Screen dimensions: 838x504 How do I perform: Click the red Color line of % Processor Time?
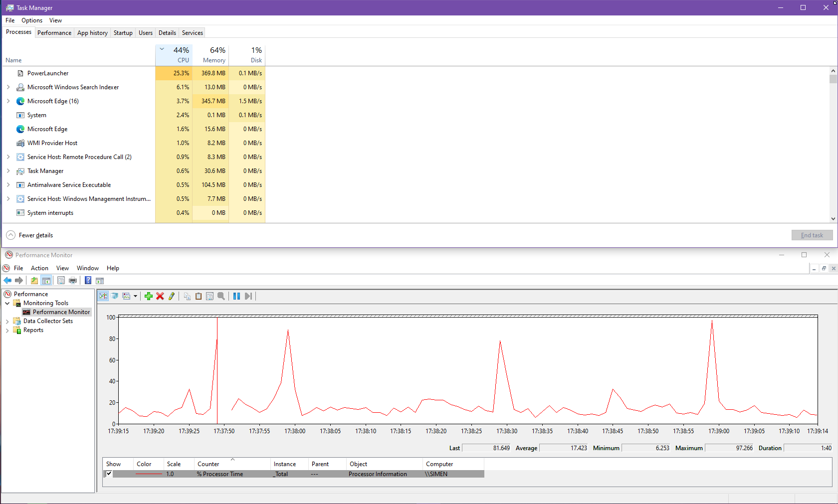[149, 474]
